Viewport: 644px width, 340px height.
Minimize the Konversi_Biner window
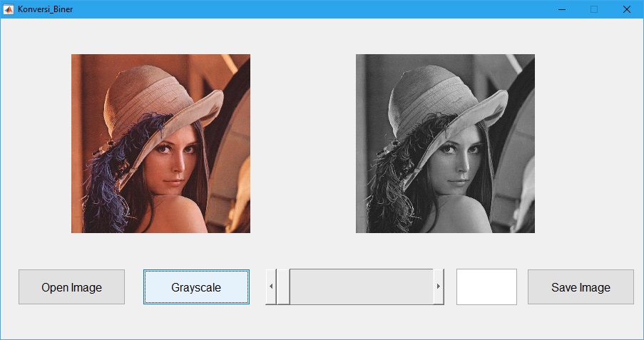[562, 9]
